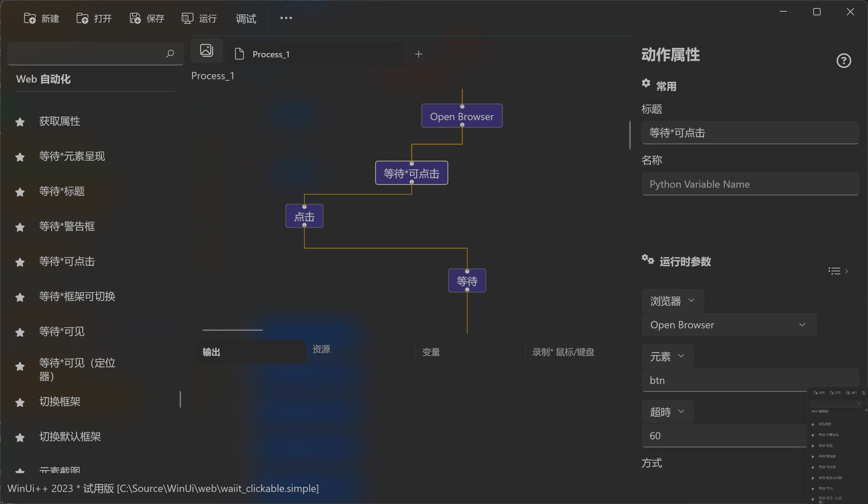Click the image view icon beside Process_1 tab
Image resolution: width=868 pixels, height=504 pixels.
207,50
